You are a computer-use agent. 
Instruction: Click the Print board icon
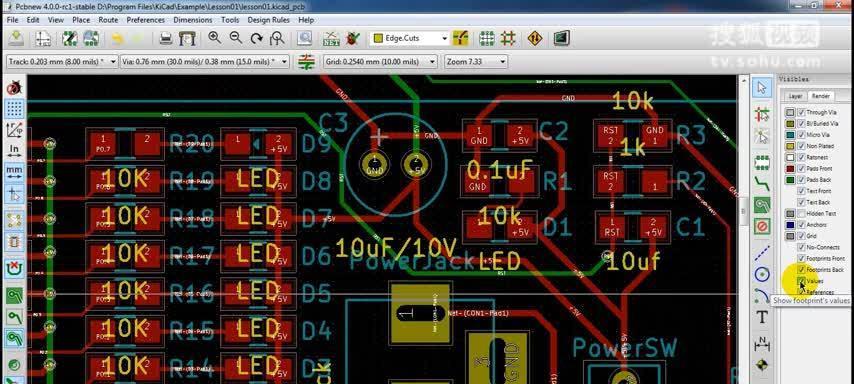click(x=166, y=38)
